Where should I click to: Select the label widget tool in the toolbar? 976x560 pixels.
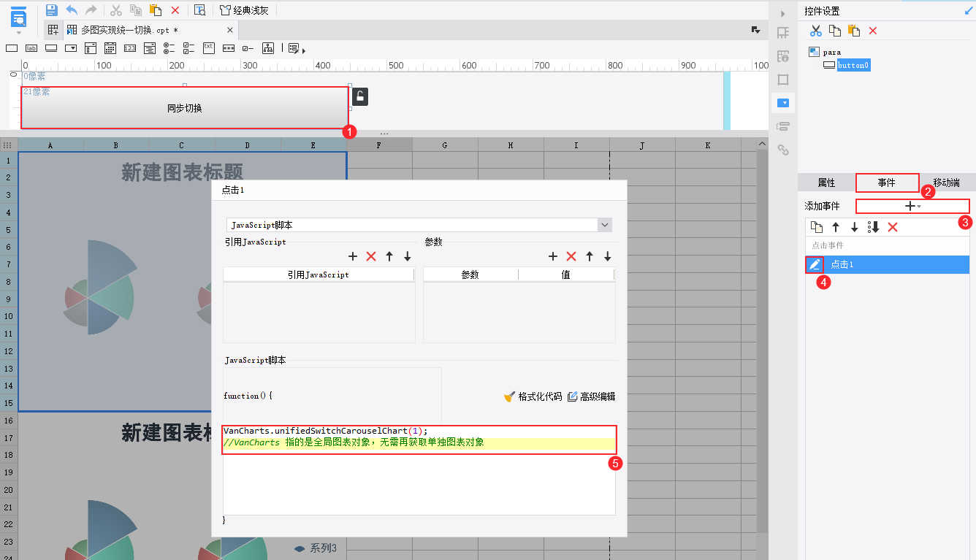point(31,47)
